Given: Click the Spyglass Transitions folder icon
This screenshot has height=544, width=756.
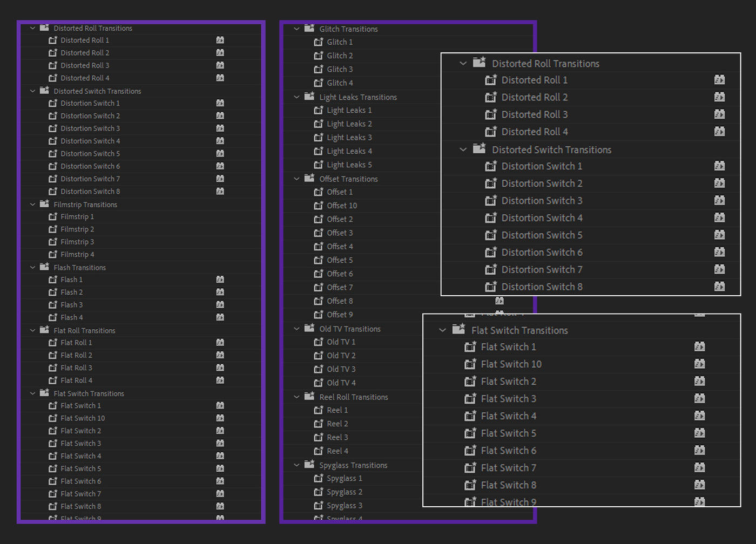Looking at the screenshot, I should pyautogui.click(x=309, y=464).
